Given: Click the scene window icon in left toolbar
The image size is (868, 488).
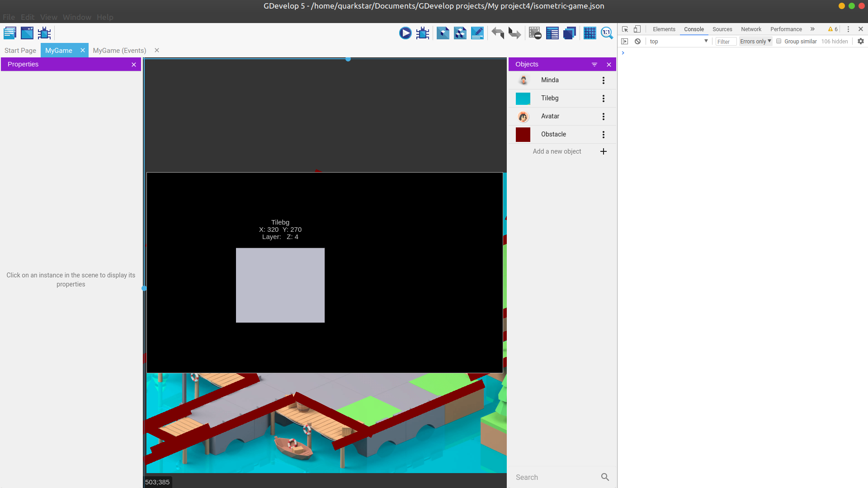Looking at the screenshot, I should pos(27,33).
